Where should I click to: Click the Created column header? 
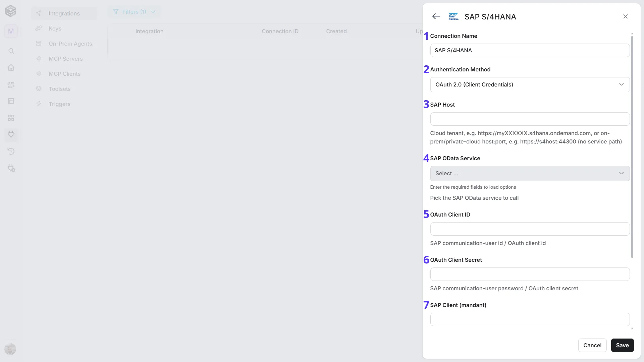point(336,31)
